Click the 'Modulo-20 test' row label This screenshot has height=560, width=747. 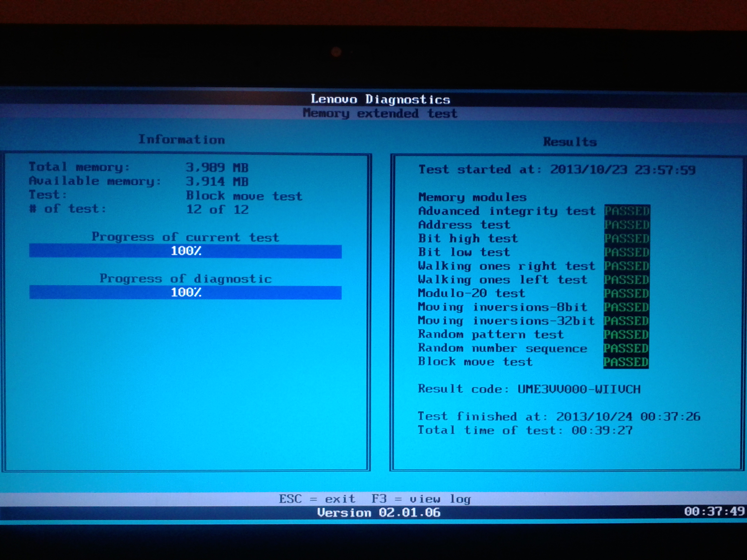(472, 293)
